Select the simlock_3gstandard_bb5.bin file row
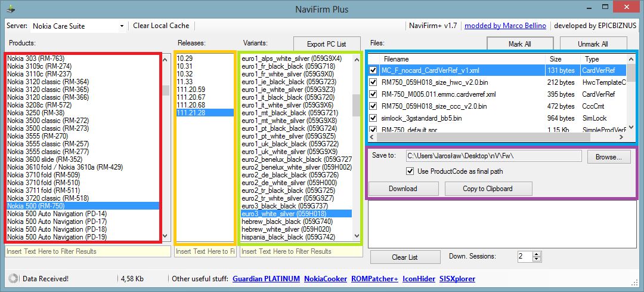This screenshot has height=292, width=644. pyautogui.click(x=498, y=118)
